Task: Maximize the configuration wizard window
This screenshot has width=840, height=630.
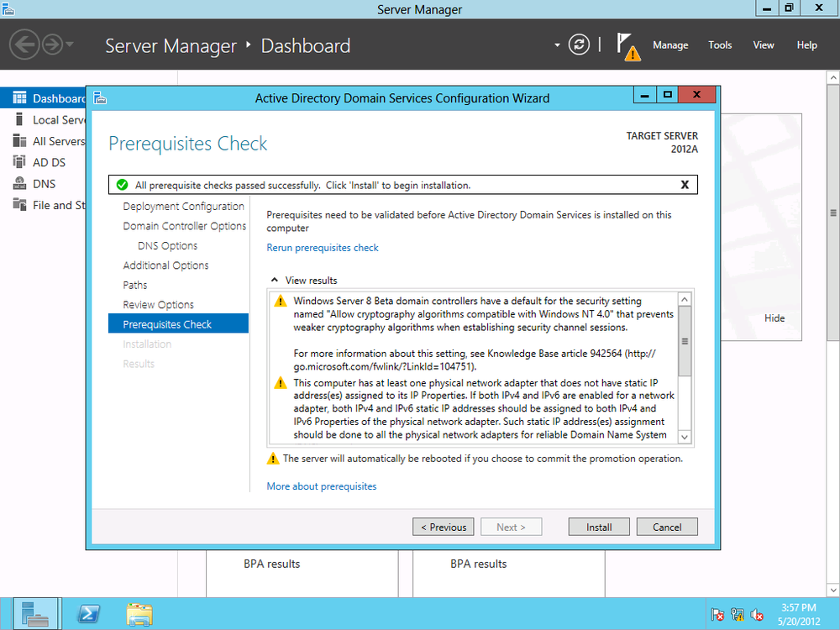Action: point(668,96)
